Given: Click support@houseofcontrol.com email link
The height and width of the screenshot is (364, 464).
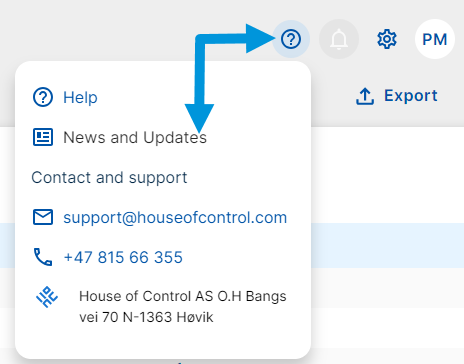Looking at the screenshot, I should tap(175, 218).
